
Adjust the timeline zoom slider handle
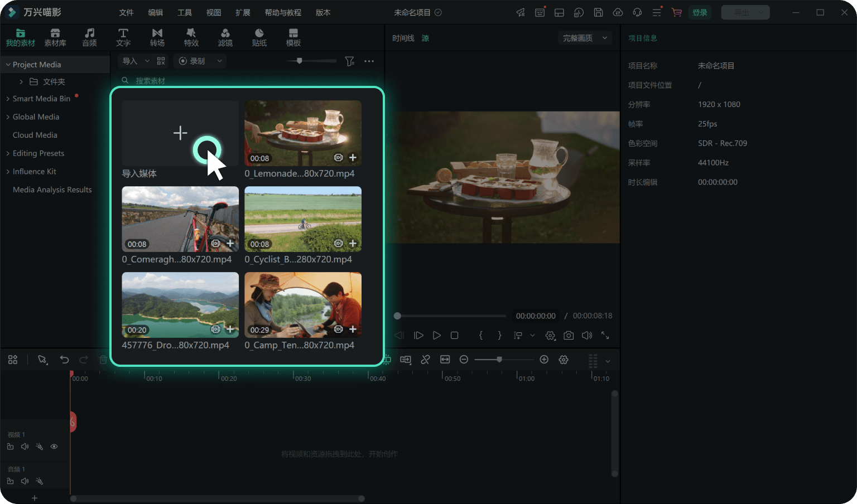(499, 360)
